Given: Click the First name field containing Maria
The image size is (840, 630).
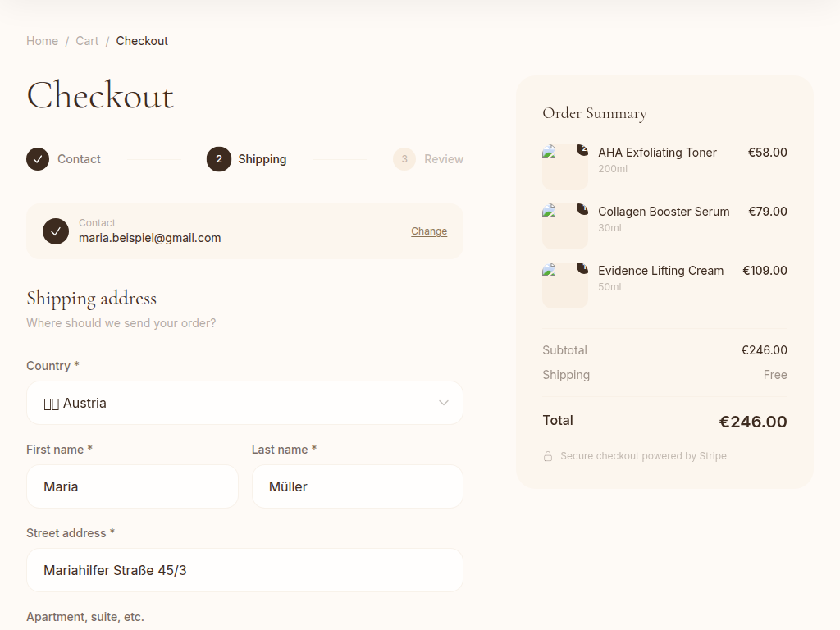Looking at the screenshot, I should (132, 486).
